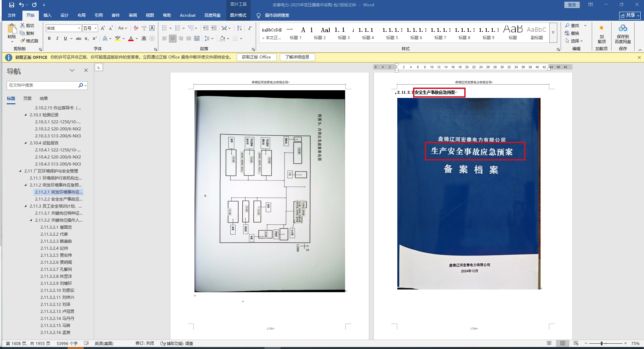Toggle bold formatting

click(x=49, y=38)
